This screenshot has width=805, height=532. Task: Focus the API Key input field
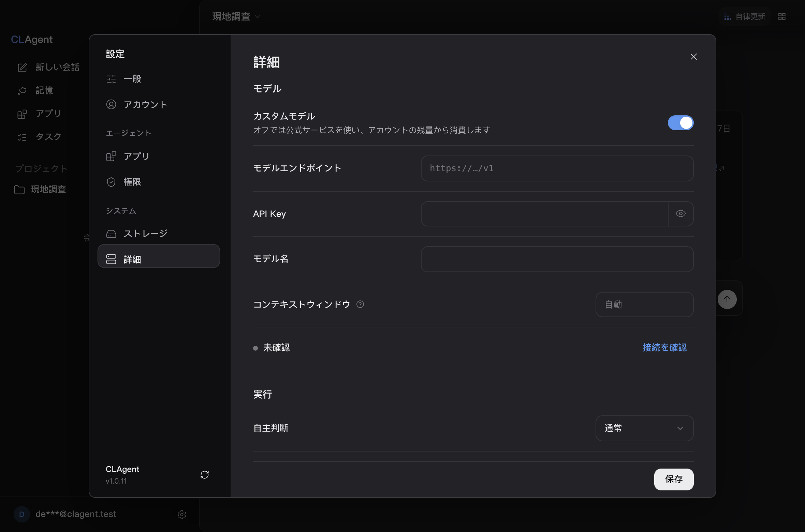[544, 213]
